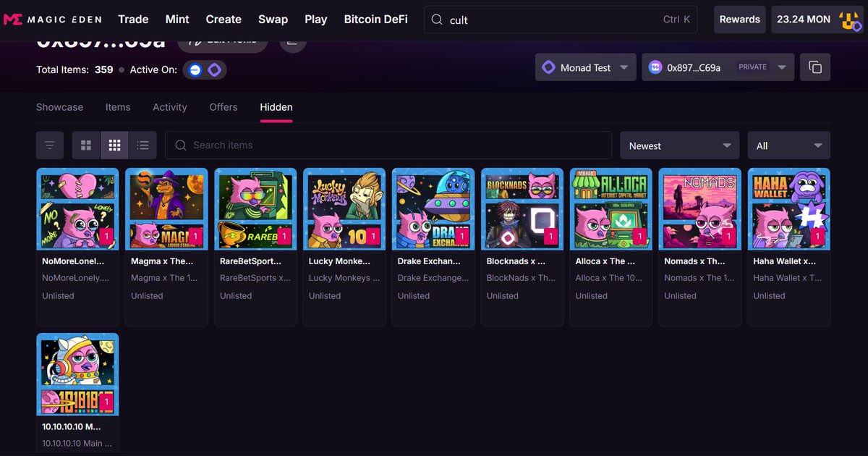Click the wallet icon beside 0x897...C69a
The height and width of the screenshot is (456, 868).
[655, 67]
